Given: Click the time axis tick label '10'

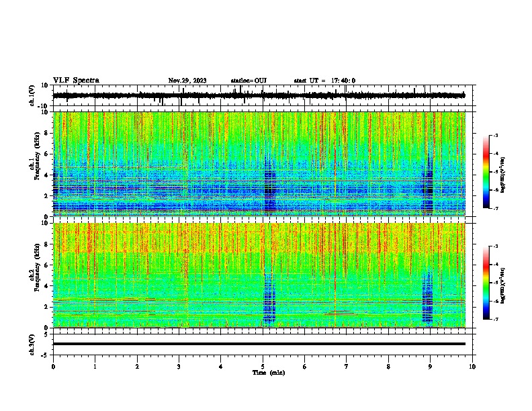Looking at the screenshot, I should tap(472, 367).
